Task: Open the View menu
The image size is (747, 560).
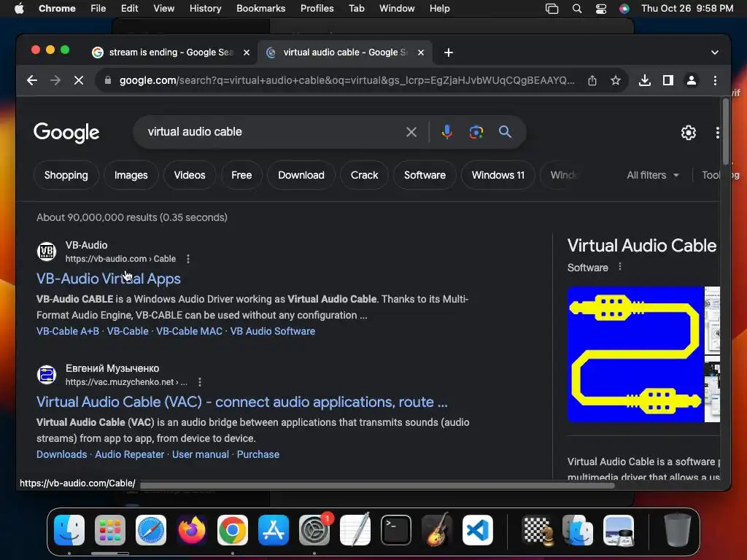Action: point(163,9)
